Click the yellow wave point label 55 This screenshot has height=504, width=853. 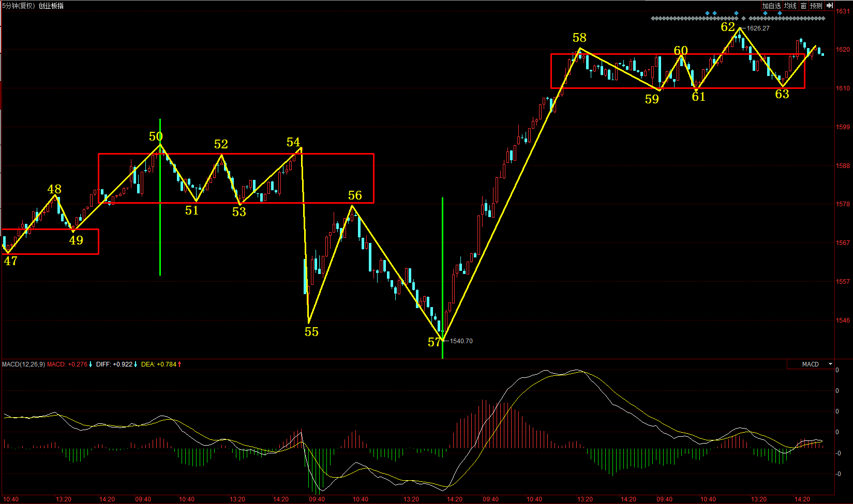coord(311,332)
